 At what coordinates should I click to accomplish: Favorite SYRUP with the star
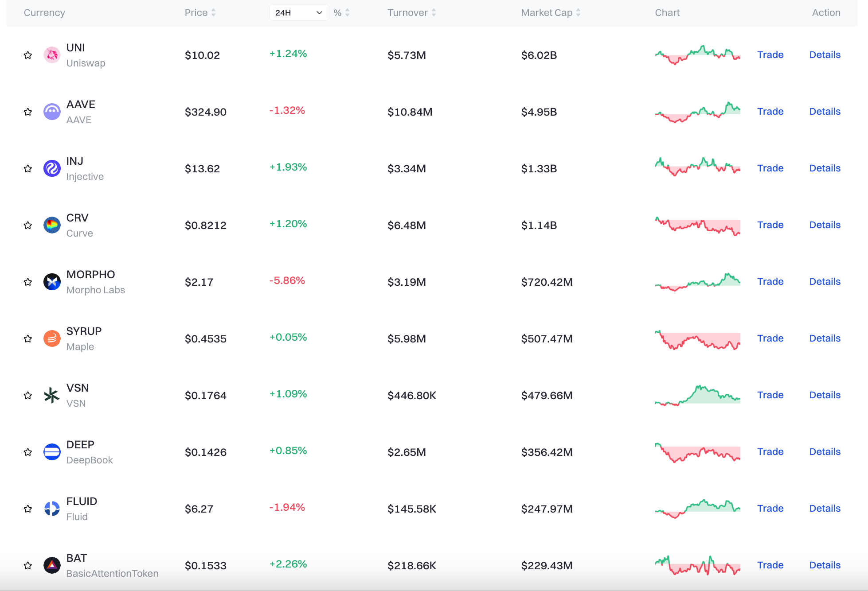(28, 338)
